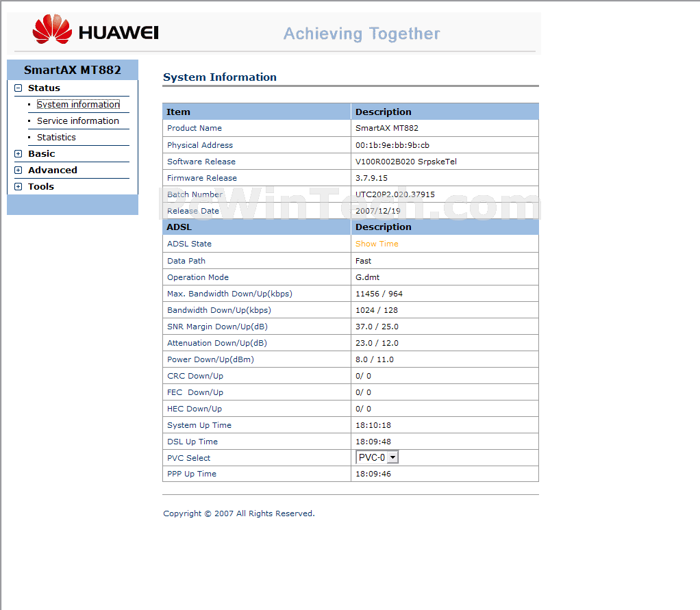Select power value 8.0 / 11.0

pyautogui.click(x=375, y=360)
